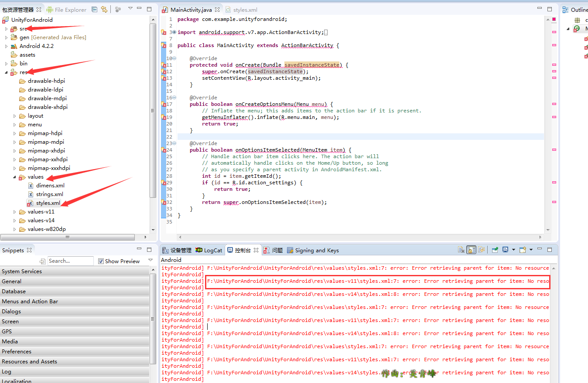
Task: Click error marker on line 8
Action: coord(164,45)
